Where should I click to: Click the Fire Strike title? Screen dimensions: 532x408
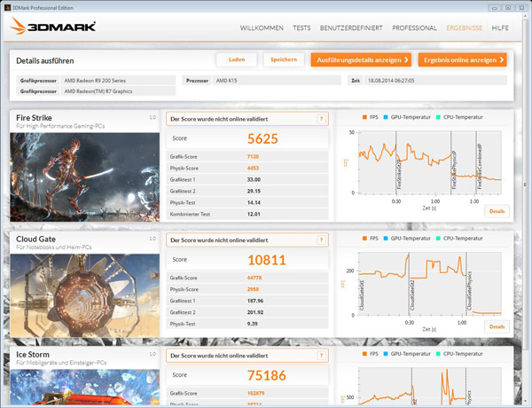click(x=34, y=118)
